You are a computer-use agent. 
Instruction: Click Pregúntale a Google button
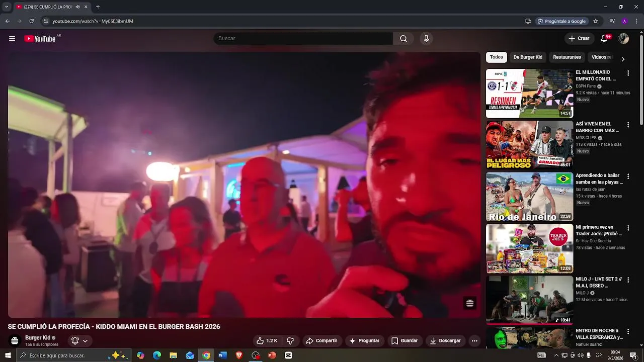(561, 21)
